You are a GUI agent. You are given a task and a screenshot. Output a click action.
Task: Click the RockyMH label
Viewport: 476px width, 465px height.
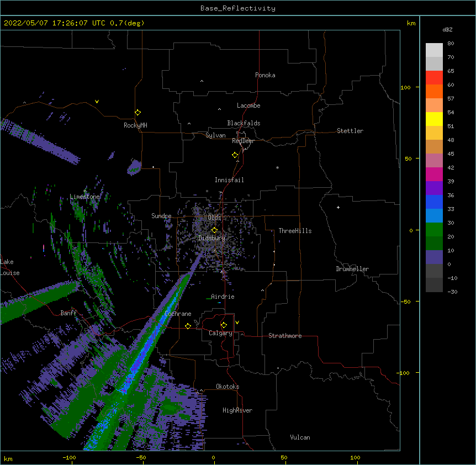pos(135,125)
